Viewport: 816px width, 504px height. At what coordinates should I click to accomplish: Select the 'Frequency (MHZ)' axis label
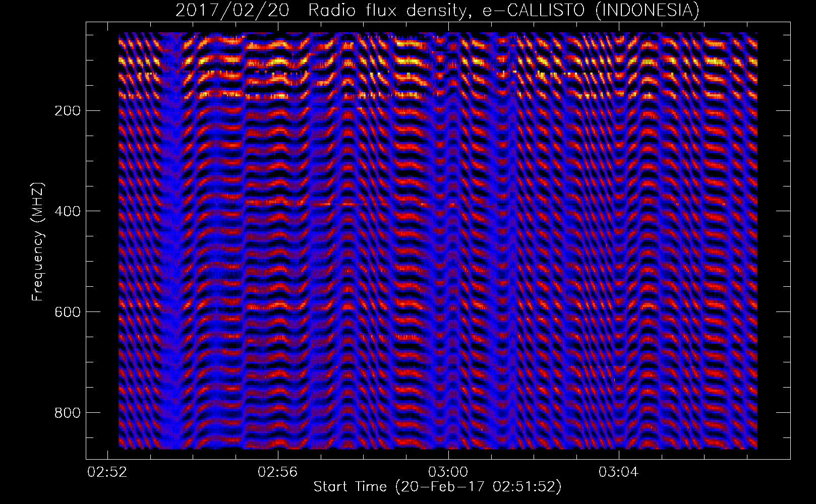click(x=37, y=241)
